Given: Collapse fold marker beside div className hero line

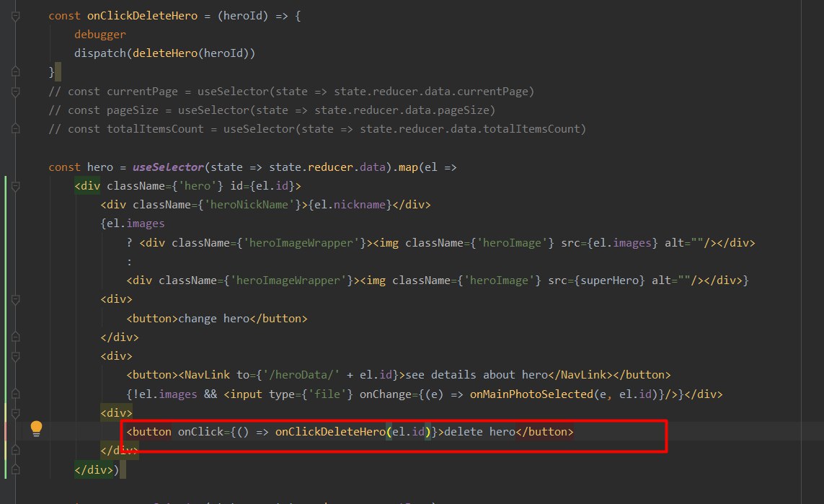Looking at the screenshot, I should [x=16, y=186].
